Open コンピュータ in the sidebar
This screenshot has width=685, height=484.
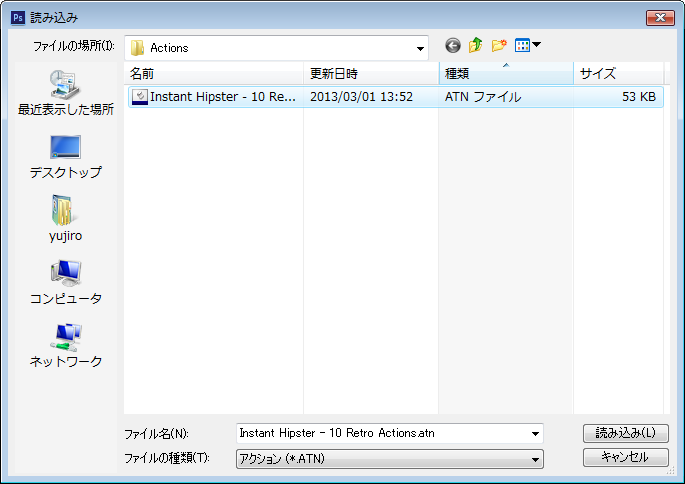(x=66, y=282)
